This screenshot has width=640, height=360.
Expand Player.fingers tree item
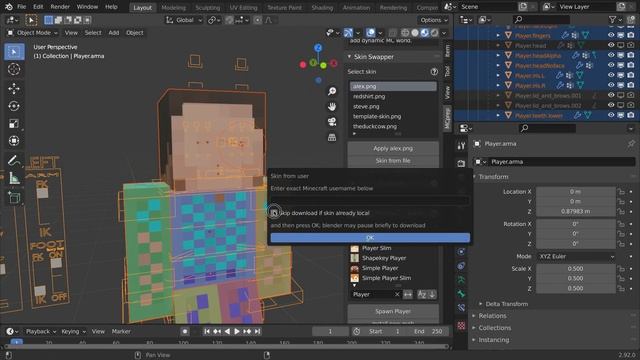pos(498,36)
